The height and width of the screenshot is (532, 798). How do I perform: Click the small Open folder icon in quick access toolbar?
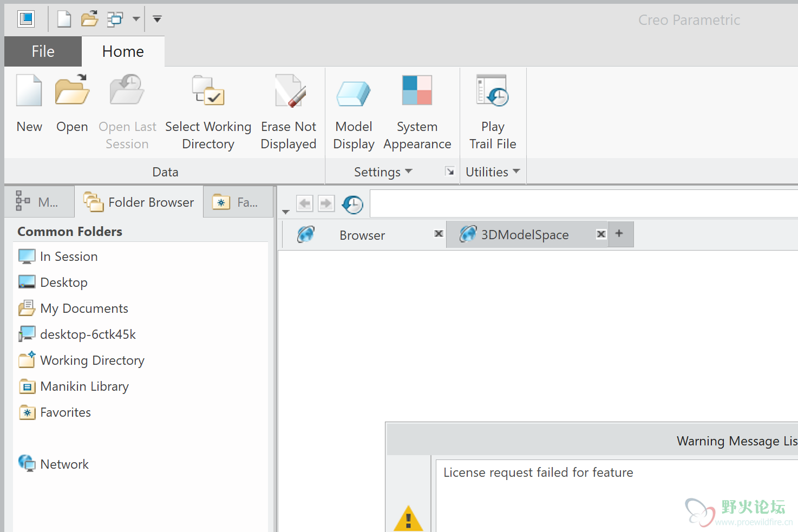[x=89, y=19]
